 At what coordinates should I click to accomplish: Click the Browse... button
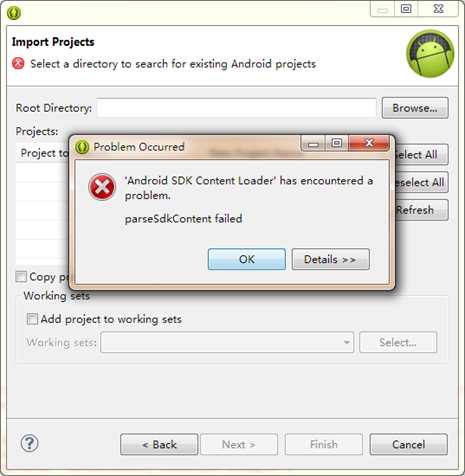[x=415, y=108]
